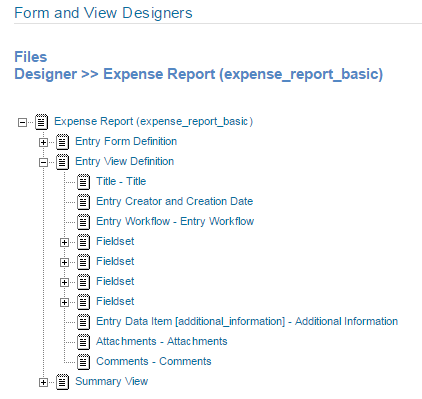
Task: Click the Files heading text
Action: click(x=31, y=57)
